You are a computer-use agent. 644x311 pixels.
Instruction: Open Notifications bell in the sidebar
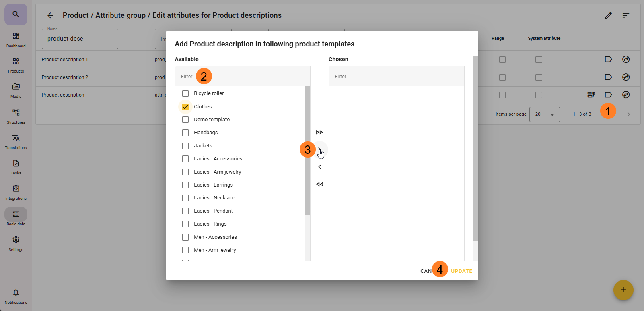coord(16,296)
